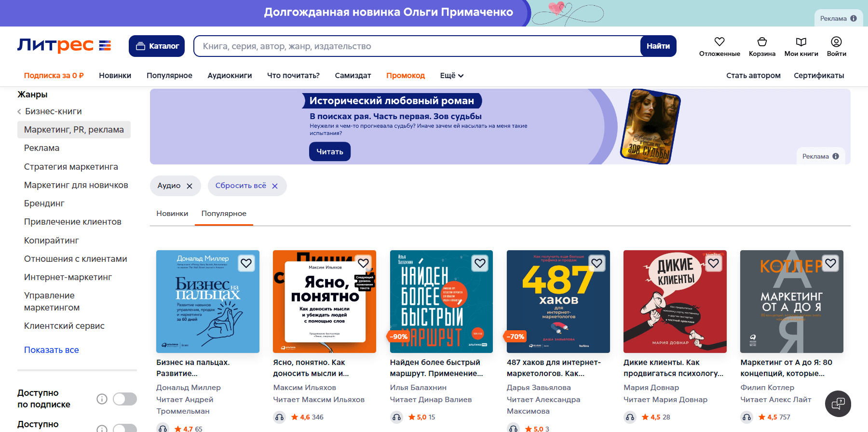Open Аудиокниги in the navigation
This screenshot has width=868, height=432.
pyautogui.click(x=230, y=76)
